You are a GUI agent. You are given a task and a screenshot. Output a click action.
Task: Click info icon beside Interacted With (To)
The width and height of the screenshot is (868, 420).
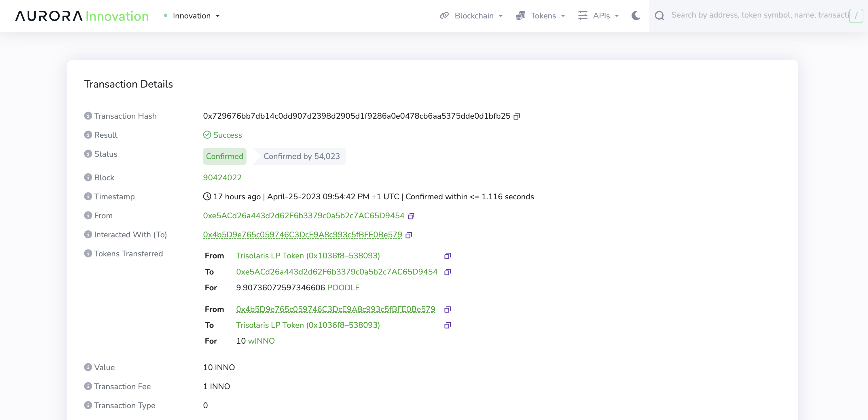[x=88, y=234]
